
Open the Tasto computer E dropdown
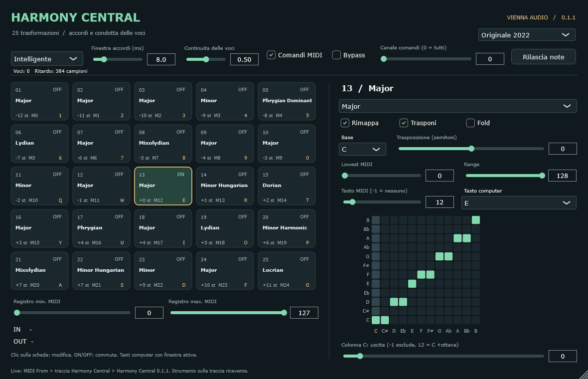pyautogui.click(x=519, y=203)
